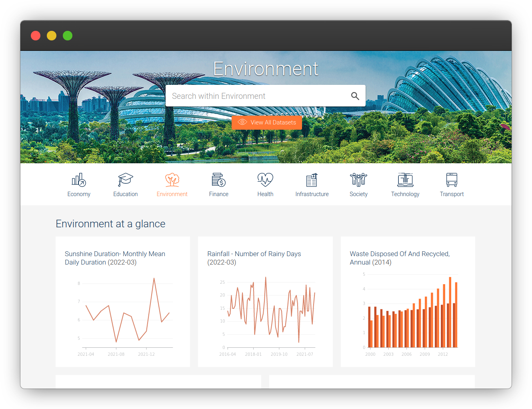Open the Technology laptop icon

pos(405,180)
